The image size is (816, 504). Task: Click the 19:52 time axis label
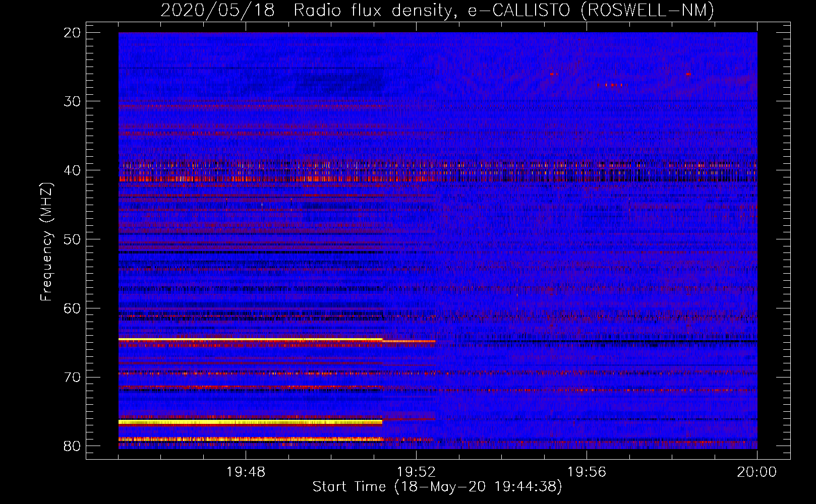416,472
